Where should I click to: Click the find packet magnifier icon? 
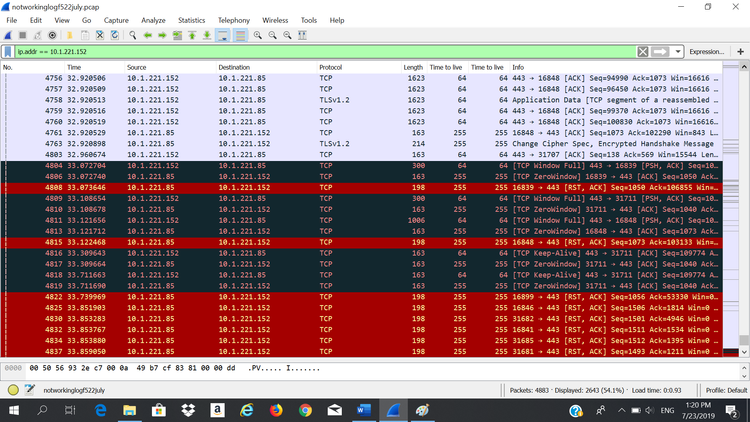point(131,35)
